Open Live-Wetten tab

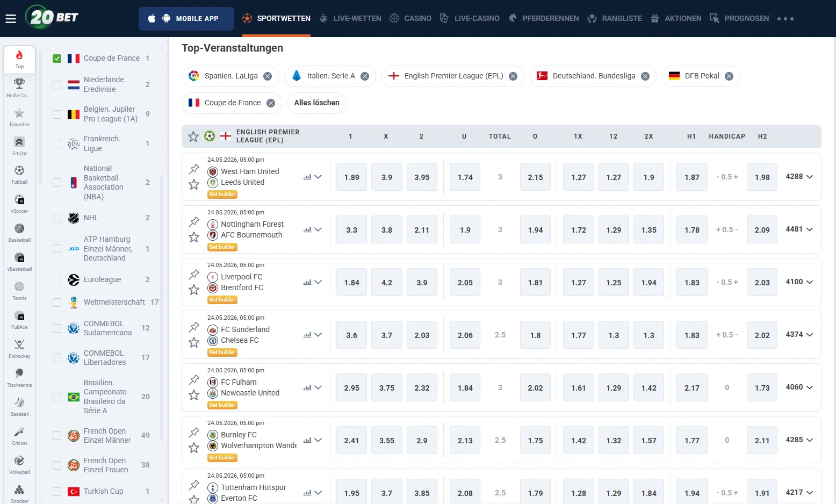click(350, 18)
